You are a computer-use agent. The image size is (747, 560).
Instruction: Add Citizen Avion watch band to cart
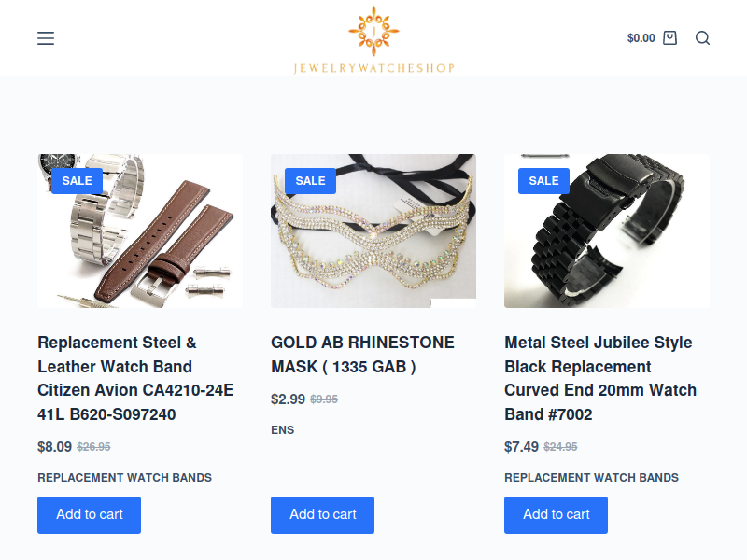(x=89, y=515)
